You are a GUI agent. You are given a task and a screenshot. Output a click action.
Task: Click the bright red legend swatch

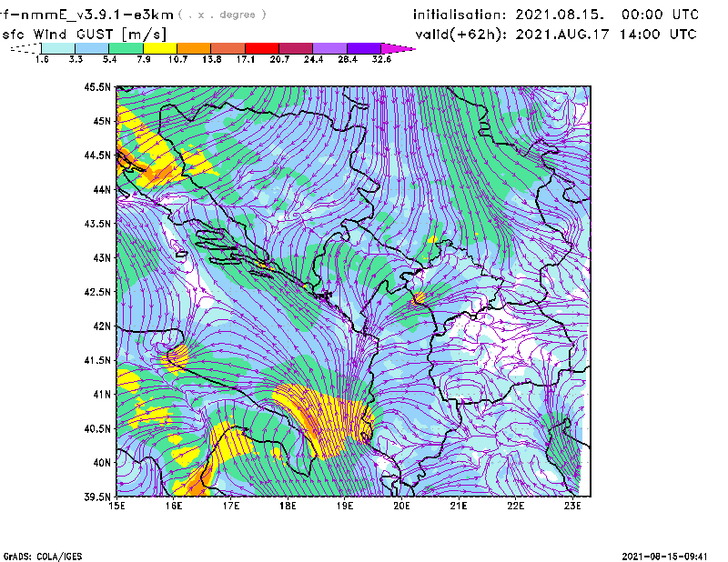[262, 48]
